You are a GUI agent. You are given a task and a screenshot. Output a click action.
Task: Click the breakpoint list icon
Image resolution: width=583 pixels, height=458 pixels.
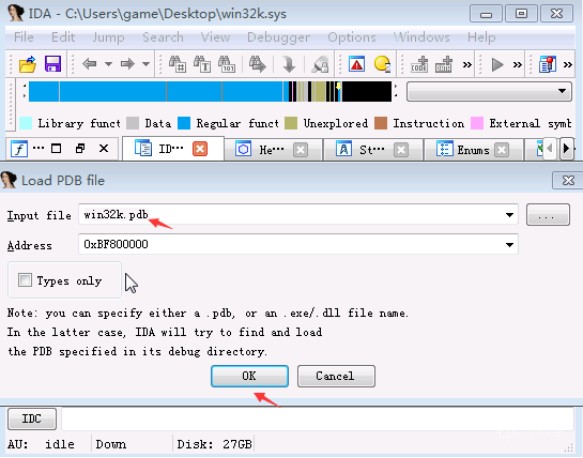(x=547, y=64)
